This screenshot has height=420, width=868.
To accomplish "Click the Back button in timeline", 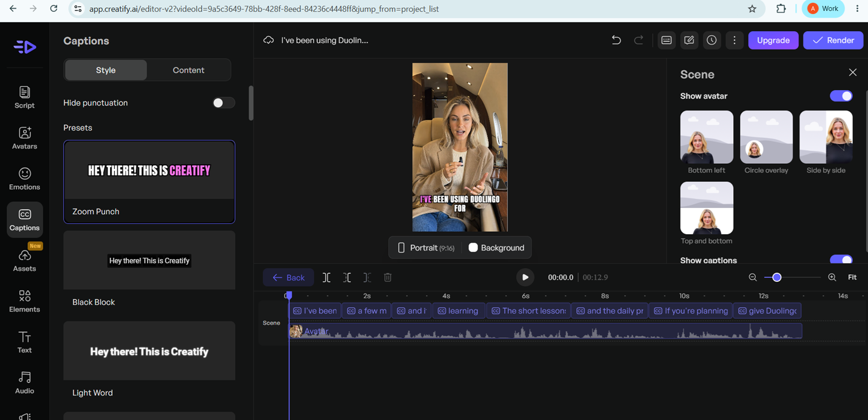I will point(288,277).
